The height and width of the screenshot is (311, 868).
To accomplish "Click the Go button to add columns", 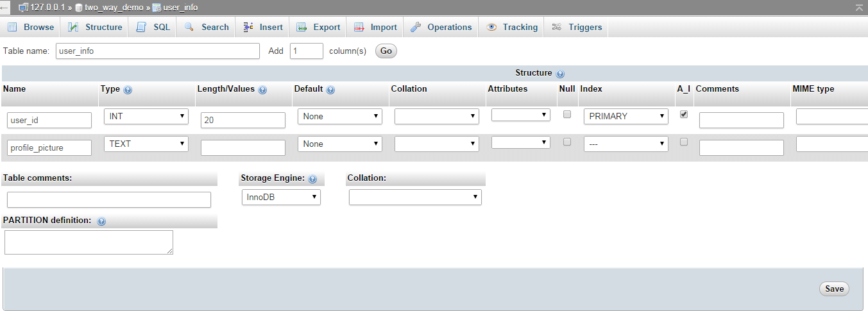I will click(x=386, y=51).
